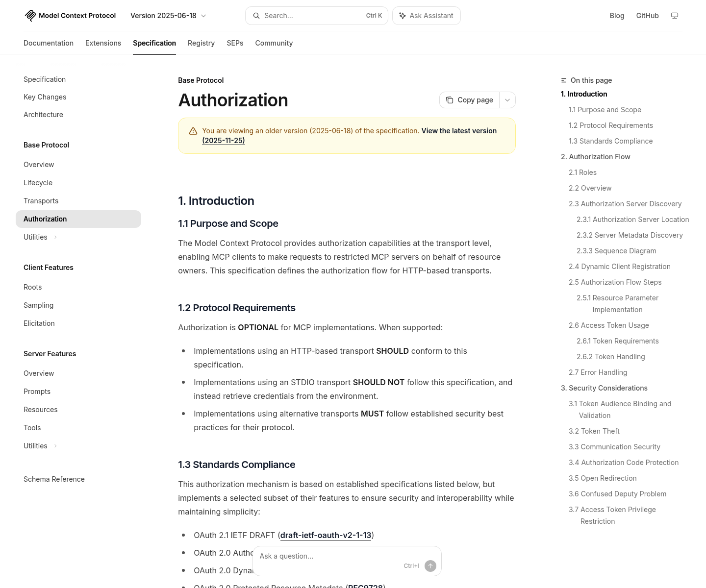Jump to 2.4 Dynamic Client Registration
Viewport: 706px width, 588px height.
[x=619, y=267]
